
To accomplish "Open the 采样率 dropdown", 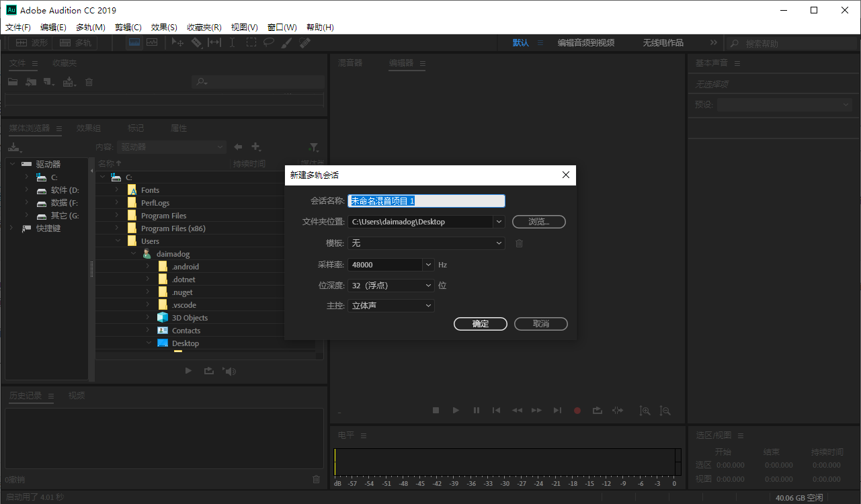I will 429,265.
